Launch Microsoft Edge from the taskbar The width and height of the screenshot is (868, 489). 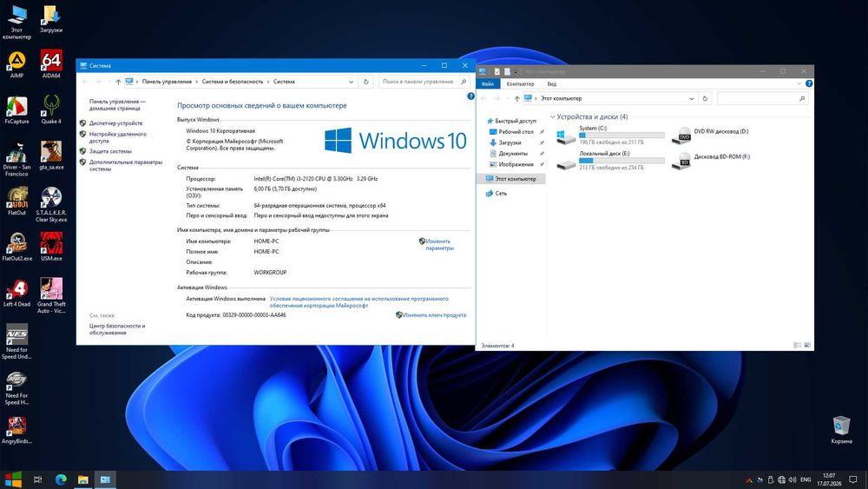click(61, 479)
